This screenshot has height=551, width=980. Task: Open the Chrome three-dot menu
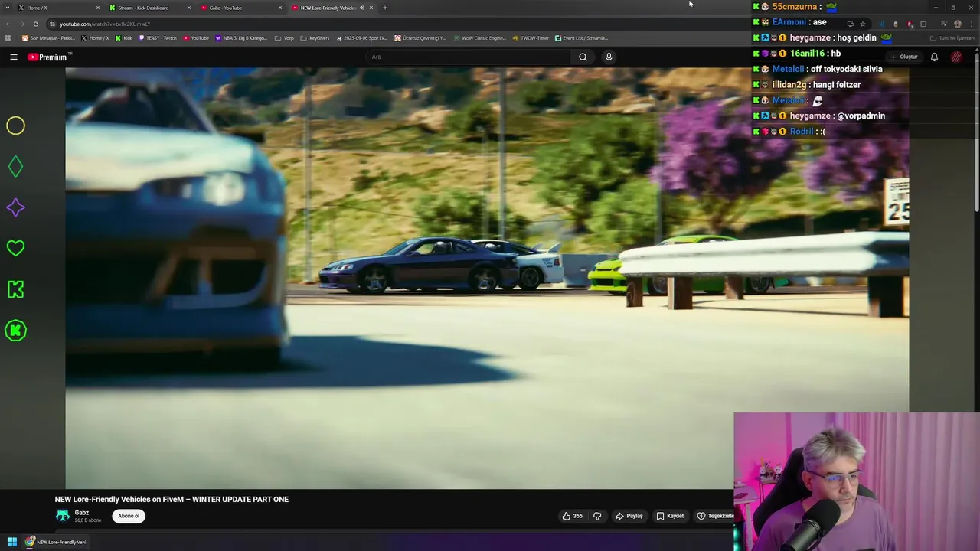coord(971,24)
